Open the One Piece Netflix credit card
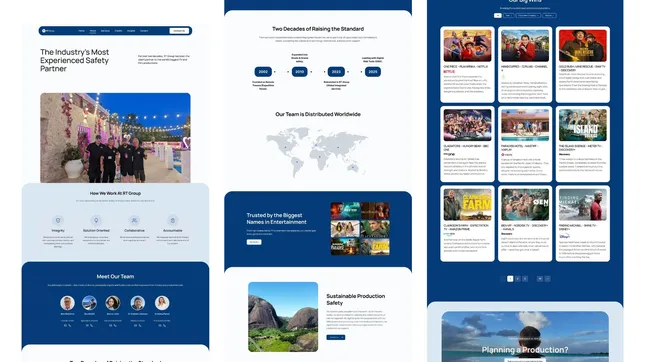The height and width of the screenshot is (362, 645). pos(467,65)
